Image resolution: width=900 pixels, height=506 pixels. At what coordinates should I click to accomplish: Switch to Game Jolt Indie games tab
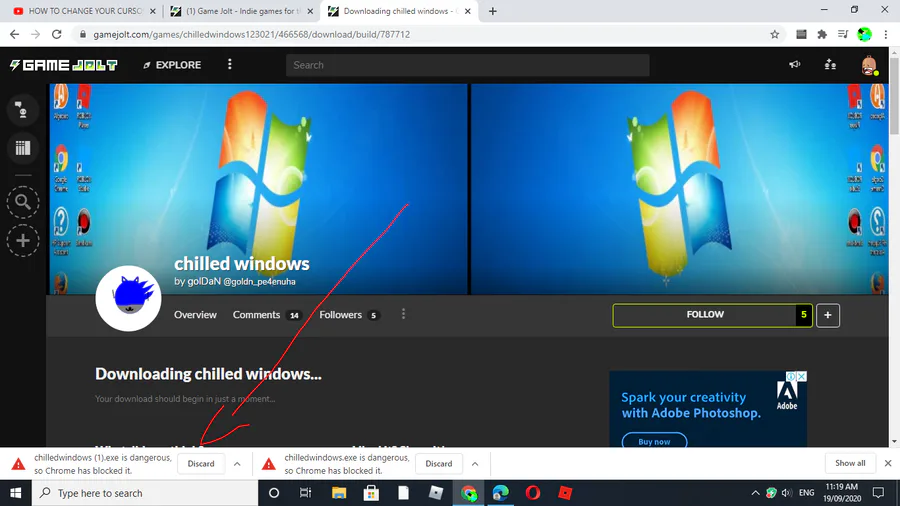243,11
